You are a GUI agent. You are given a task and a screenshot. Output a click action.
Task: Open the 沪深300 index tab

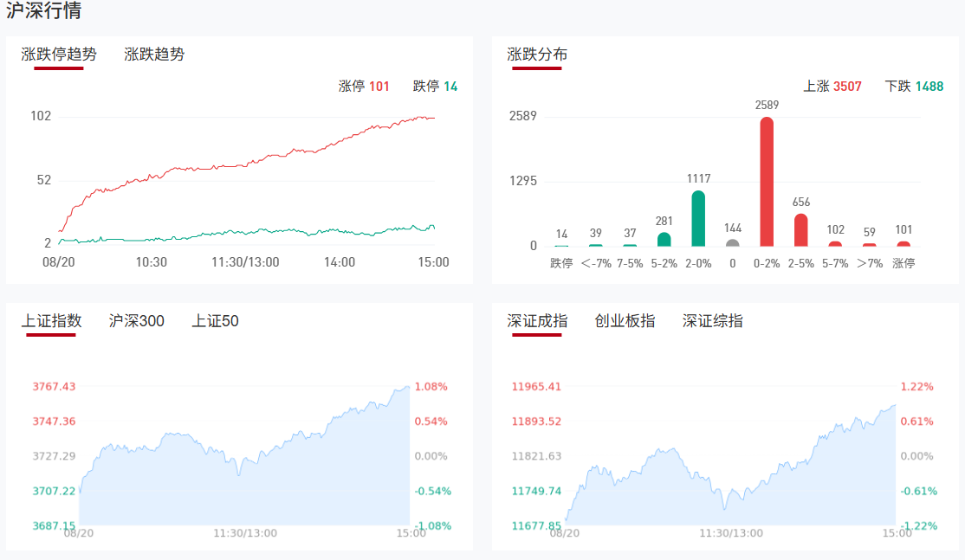point(137,321)
